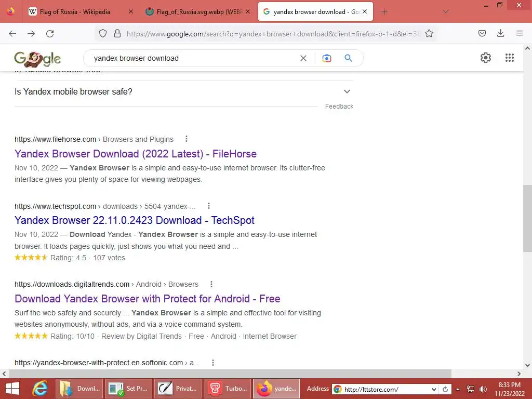Focus the Firefox URL address bar
The width and height of the screenshot is (532, 399).
click(273, 34)
